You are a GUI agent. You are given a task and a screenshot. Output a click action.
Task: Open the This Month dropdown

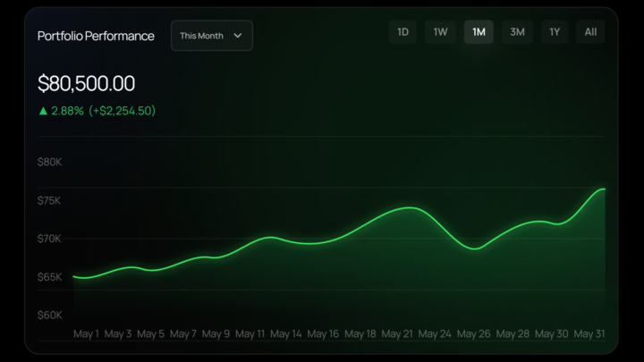211,36
